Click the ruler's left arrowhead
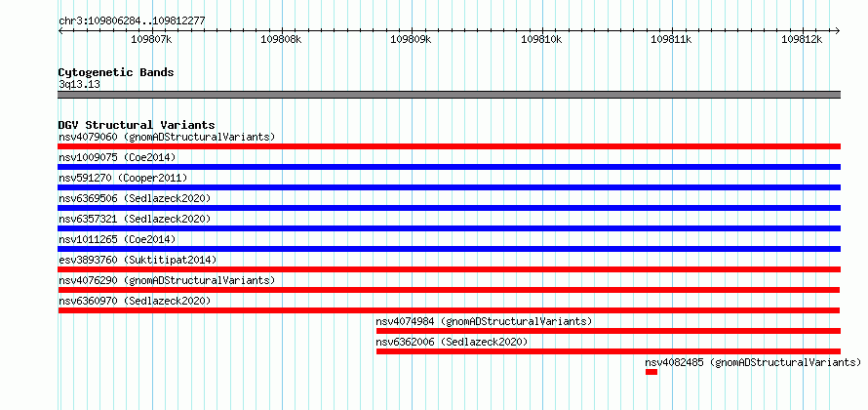Viewport: 868px width, 410px height. tap(60, 30)
